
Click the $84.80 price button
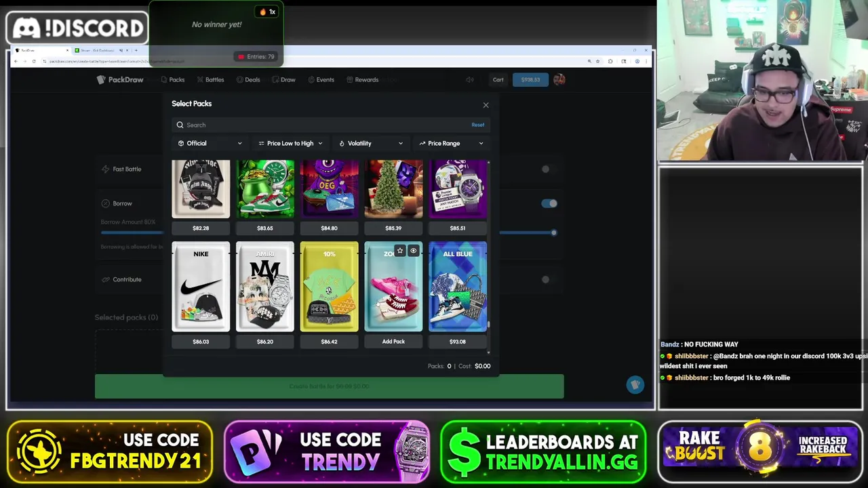329,228
